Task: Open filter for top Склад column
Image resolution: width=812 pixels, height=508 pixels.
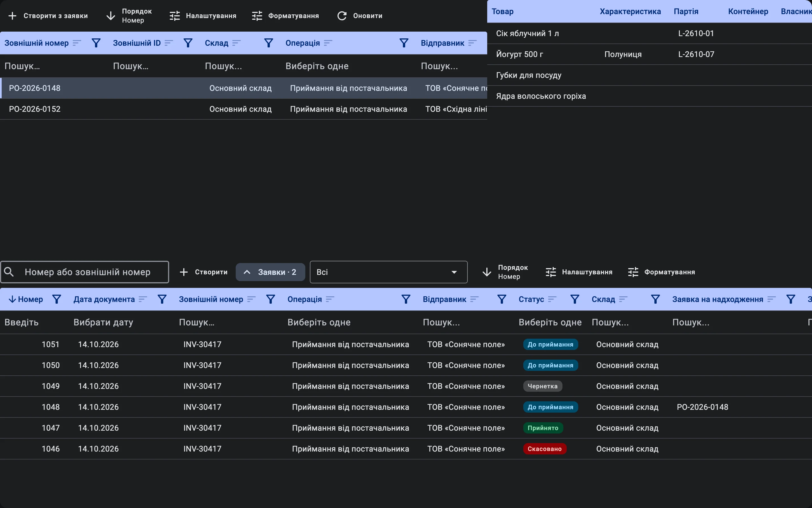Action: pos(268,43)
